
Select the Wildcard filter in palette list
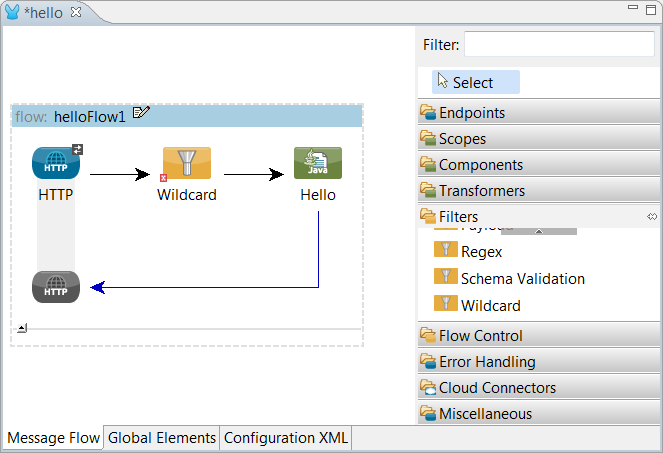tap(490, 305)
